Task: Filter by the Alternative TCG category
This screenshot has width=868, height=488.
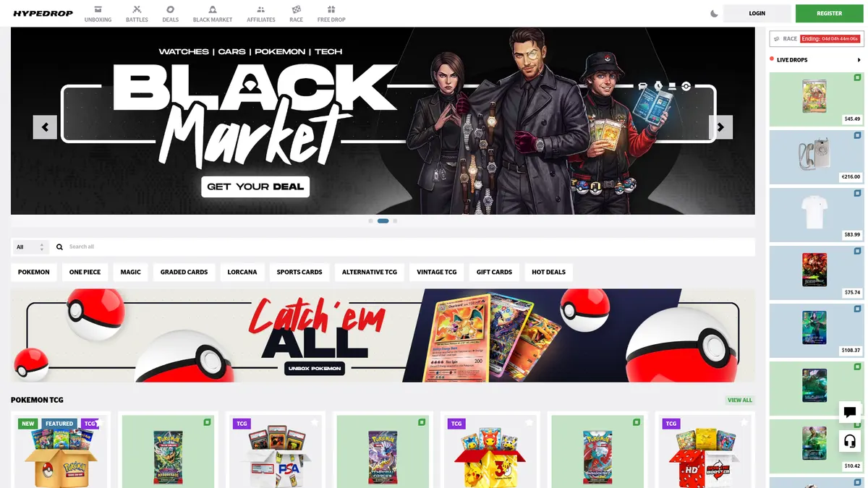Action: pos(370,273)
